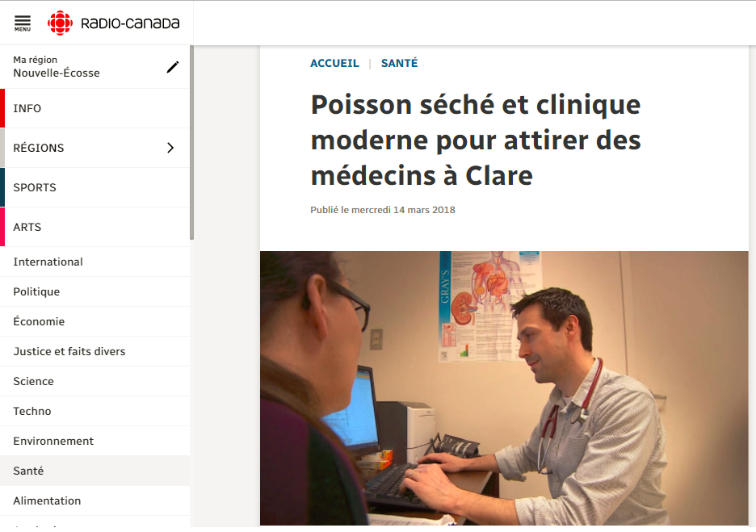
Task: Open the Techno category
Action: tap(95, 411)
